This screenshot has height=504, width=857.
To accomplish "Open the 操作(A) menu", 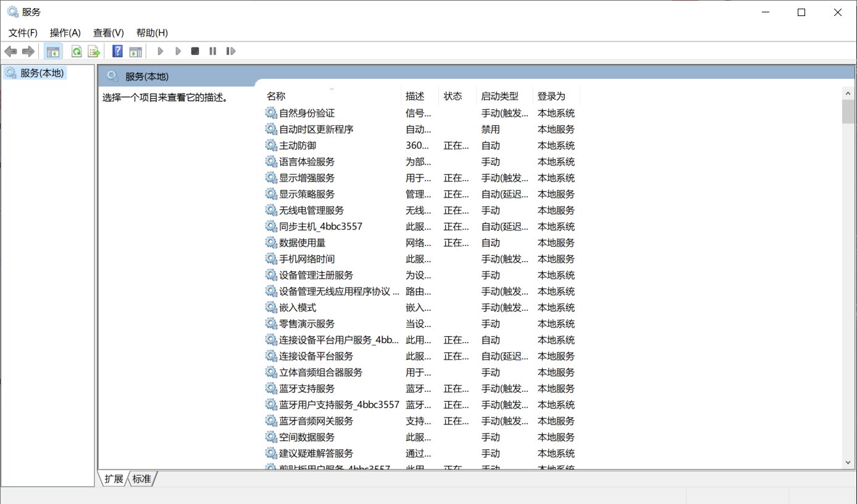I will pos(65,33).
